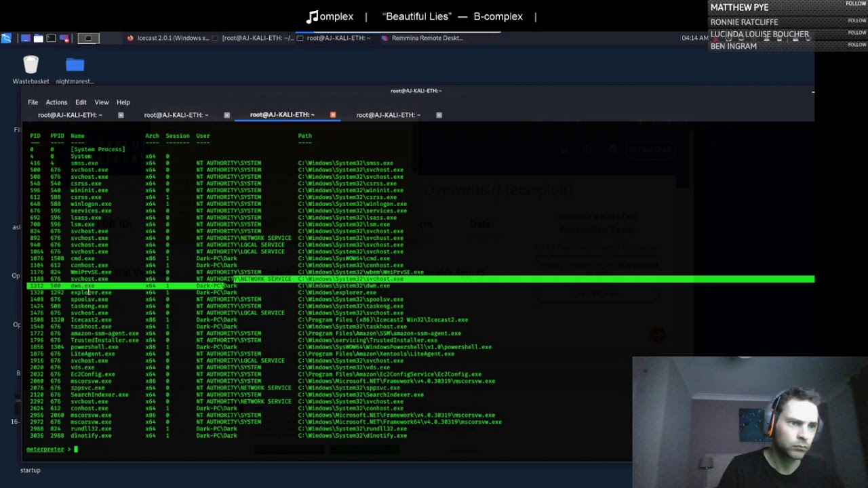Click the highlighted dwm.exe process row

point(420,285)
